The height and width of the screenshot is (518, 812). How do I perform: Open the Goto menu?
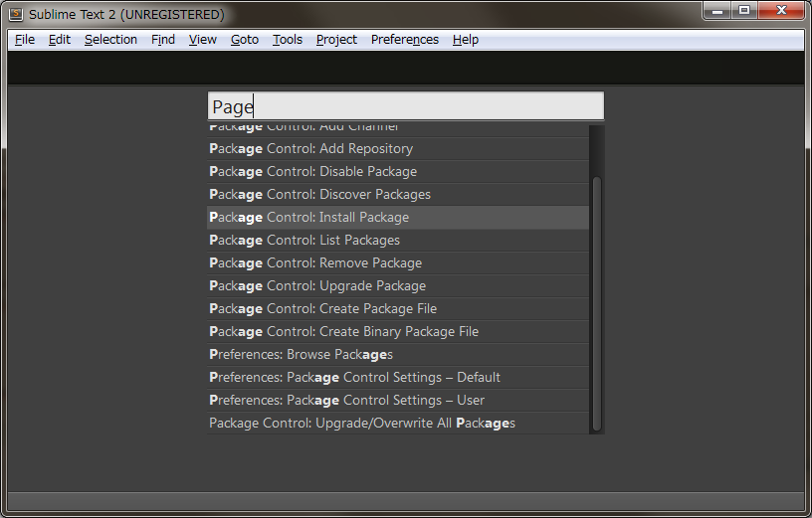pyautogui.click(x=245, y=40)
